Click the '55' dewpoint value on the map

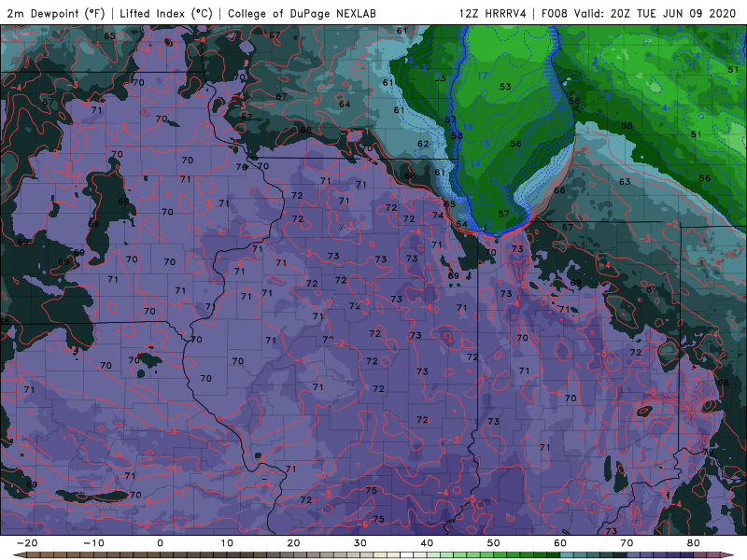coord(440,77)
